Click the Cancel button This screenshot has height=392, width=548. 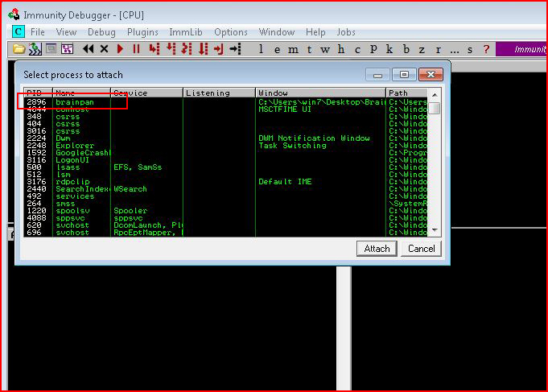click(x=421, y=249)
